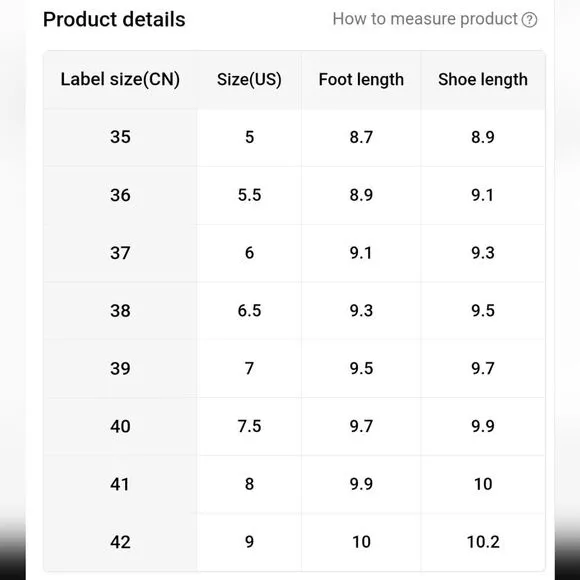Pick the CN label size 40 cell
The height and width of the screenshot is (580, 580).
click(x=120, y=426)
